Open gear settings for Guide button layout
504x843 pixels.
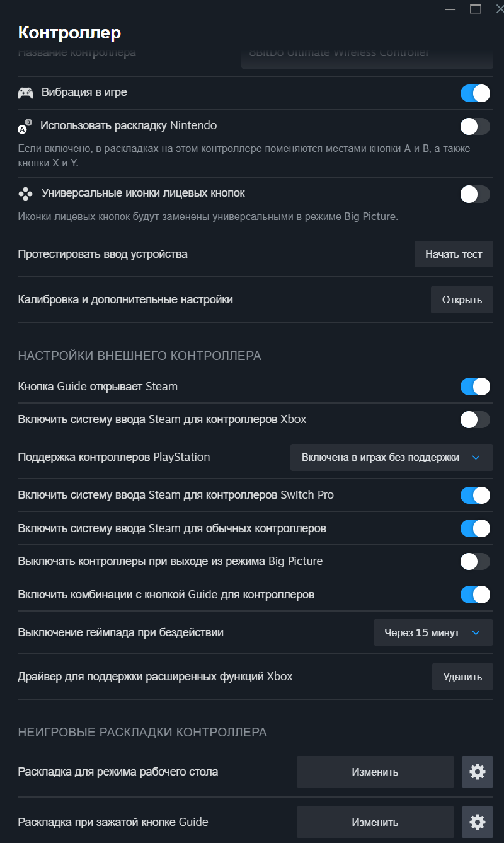pos(477,822)
